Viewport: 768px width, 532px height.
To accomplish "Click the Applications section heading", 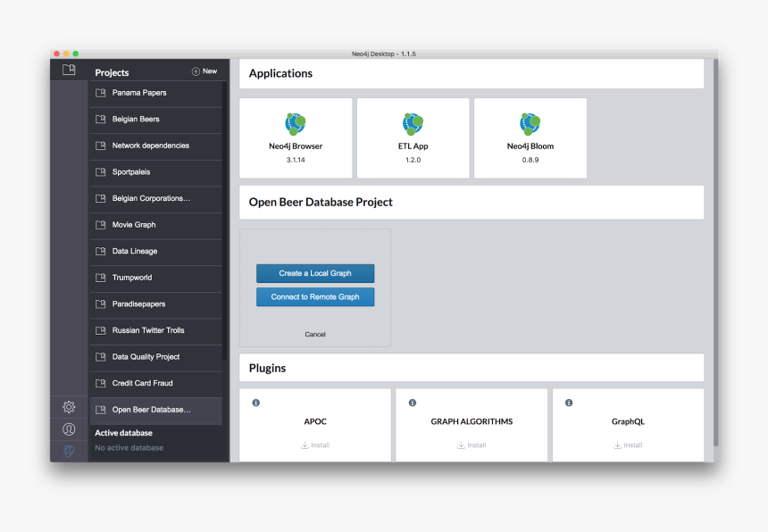I will click(280, 73).
